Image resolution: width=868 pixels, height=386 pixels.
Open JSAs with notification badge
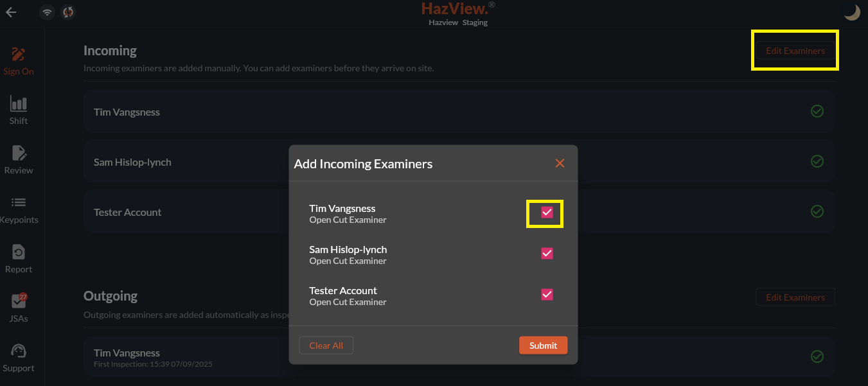click(x=19, y=308)
